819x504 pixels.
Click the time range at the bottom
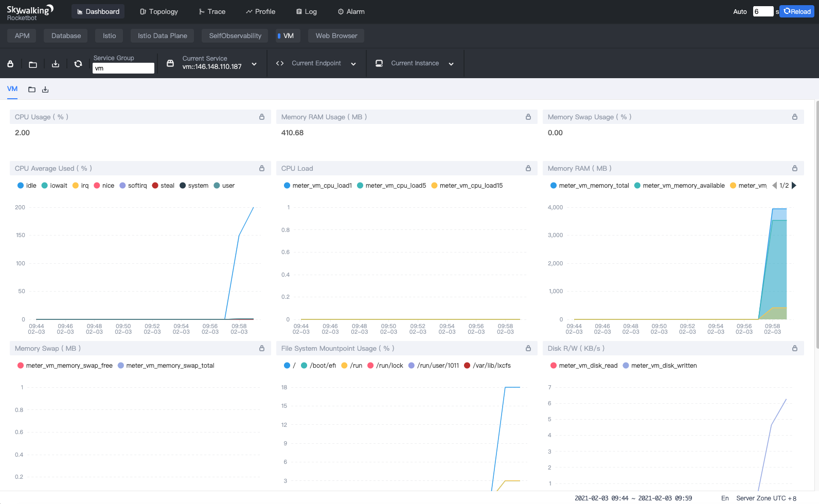633,498
